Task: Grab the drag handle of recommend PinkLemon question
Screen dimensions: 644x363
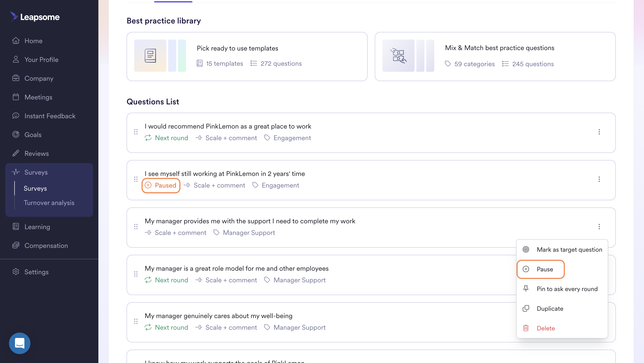Action: click(136, 132)
